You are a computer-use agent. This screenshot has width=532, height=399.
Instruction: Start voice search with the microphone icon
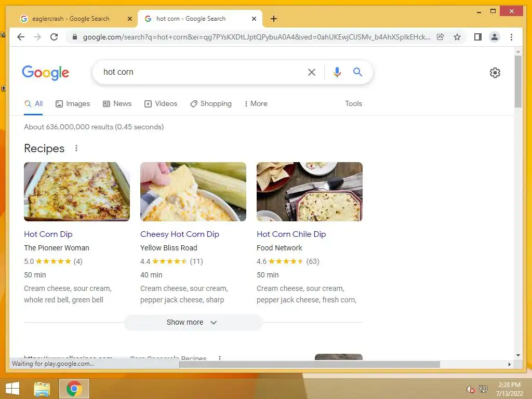tap(337, 72)
